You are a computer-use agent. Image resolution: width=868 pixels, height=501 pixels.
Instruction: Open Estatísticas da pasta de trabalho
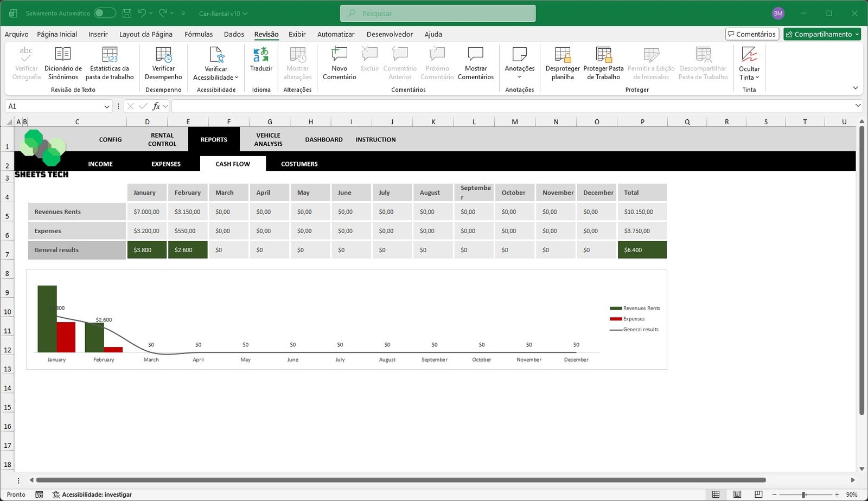[x=110, y=62]
